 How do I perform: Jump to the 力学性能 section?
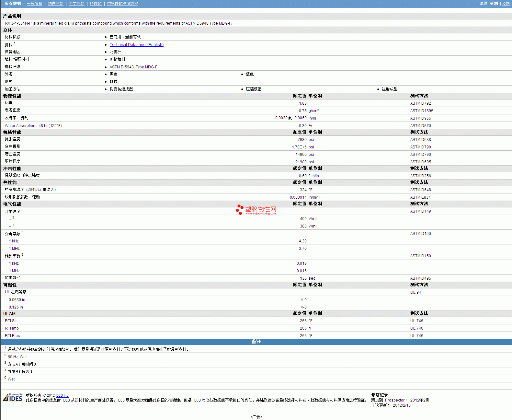(x=76, y=4)
